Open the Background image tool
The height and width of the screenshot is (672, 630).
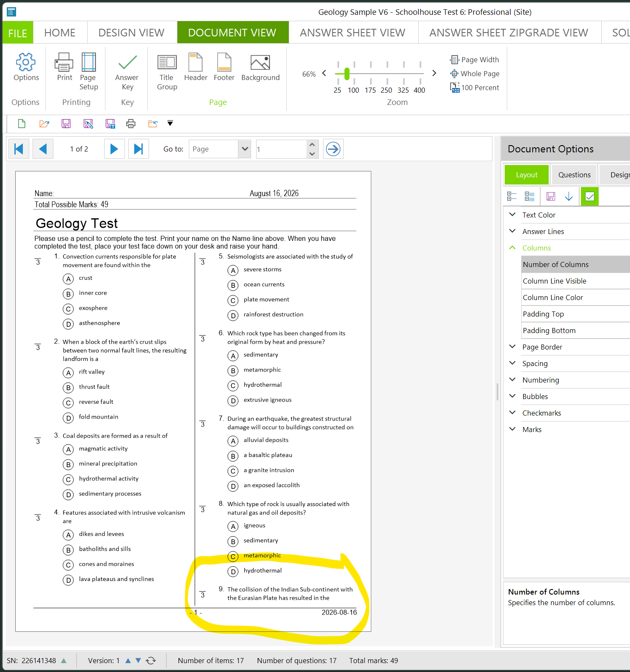260,62
